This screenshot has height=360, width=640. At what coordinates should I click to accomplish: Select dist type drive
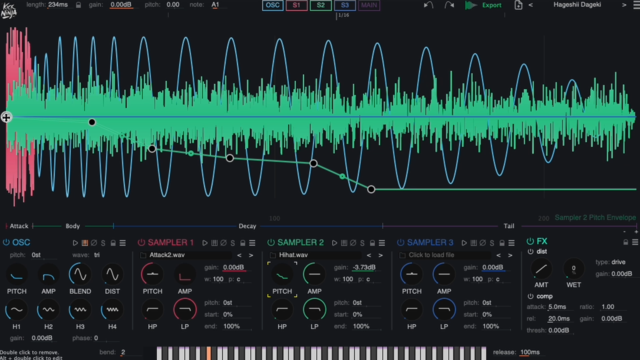[x=618, y=262]
